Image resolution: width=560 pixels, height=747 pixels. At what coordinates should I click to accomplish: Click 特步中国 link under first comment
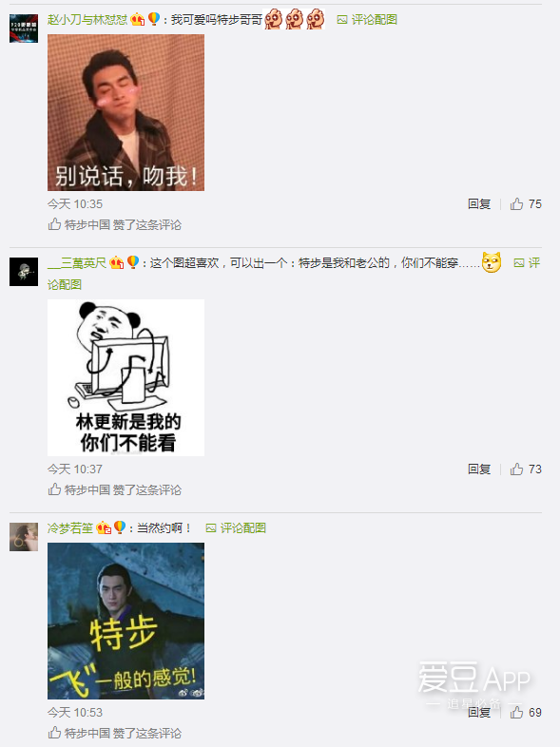coord(87,225)
